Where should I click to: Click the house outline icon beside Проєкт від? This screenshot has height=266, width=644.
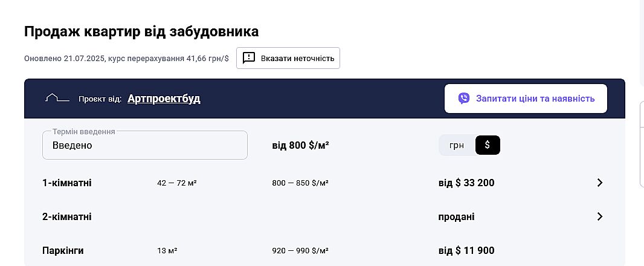point(57,99)
